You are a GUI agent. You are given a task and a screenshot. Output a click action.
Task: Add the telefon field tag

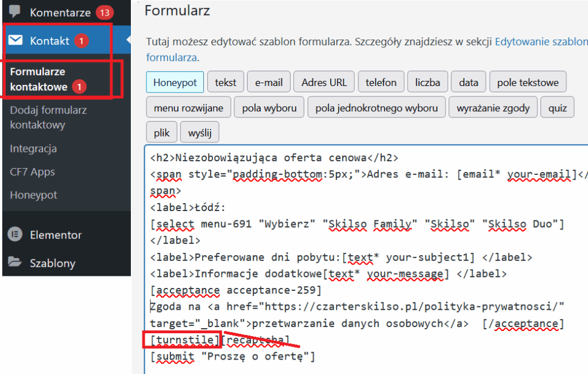[x=381, y=82]
